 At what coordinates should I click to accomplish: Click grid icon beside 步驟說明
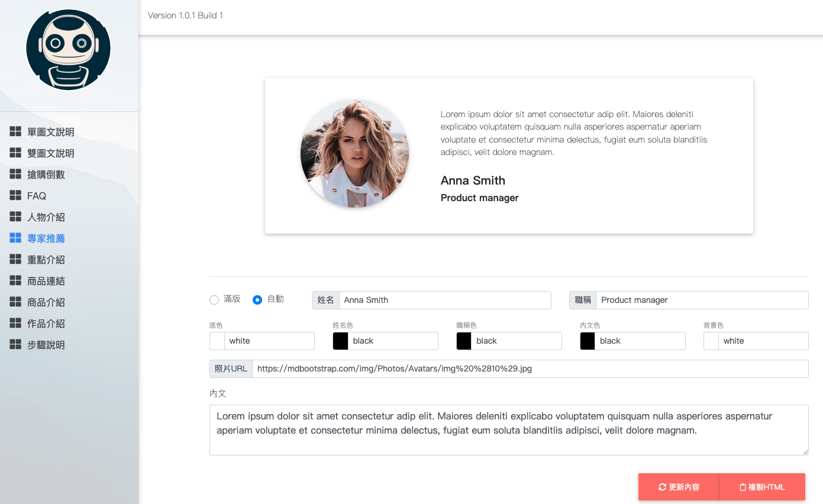click(15, 344)
